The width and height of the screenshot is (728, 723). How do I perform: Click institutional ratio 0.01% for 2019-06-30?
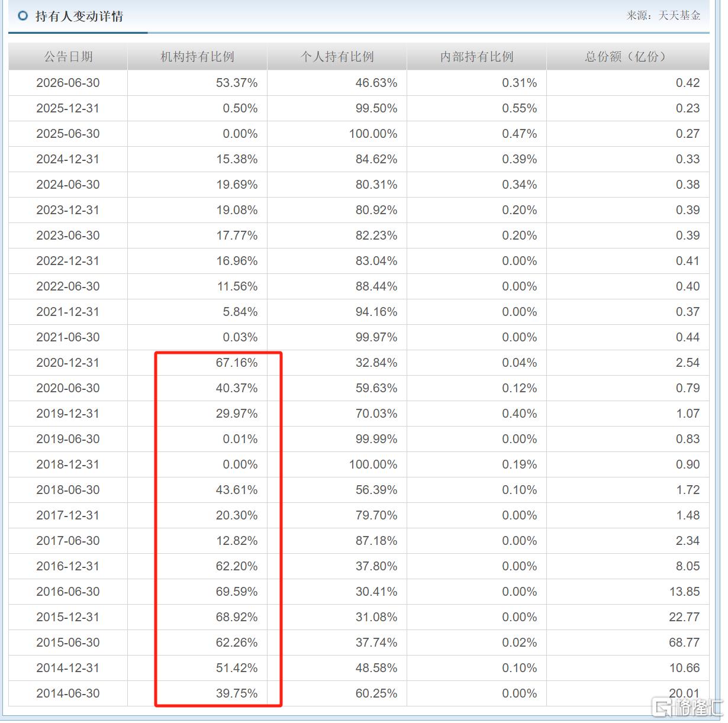[240, 439]
